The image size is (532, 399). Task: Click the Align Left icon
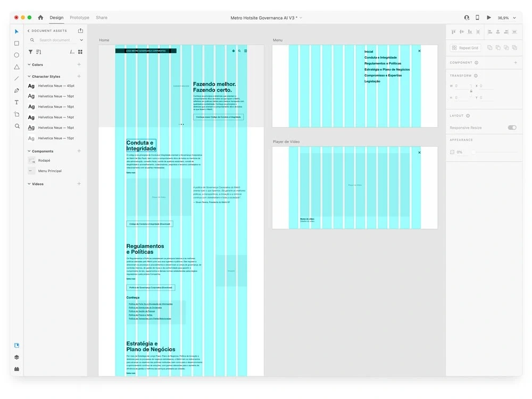click(x=489, y=32)
